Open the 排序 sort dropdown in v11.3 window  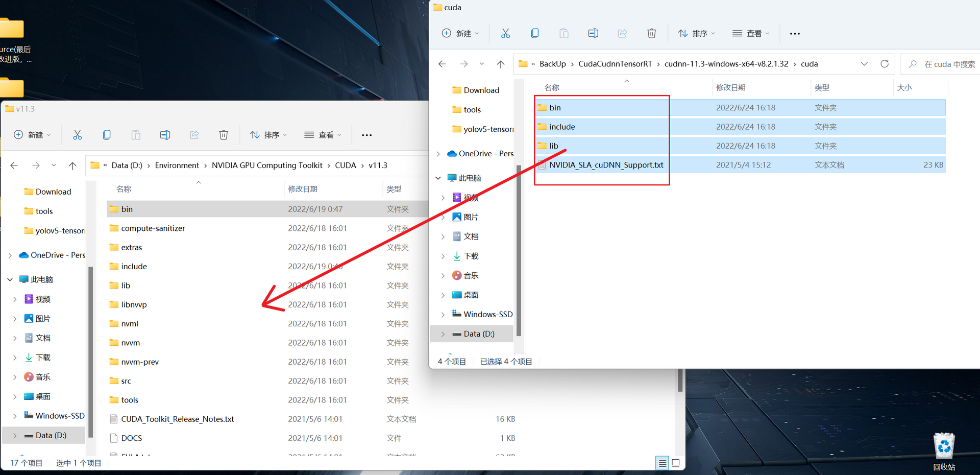pos(268,135)
